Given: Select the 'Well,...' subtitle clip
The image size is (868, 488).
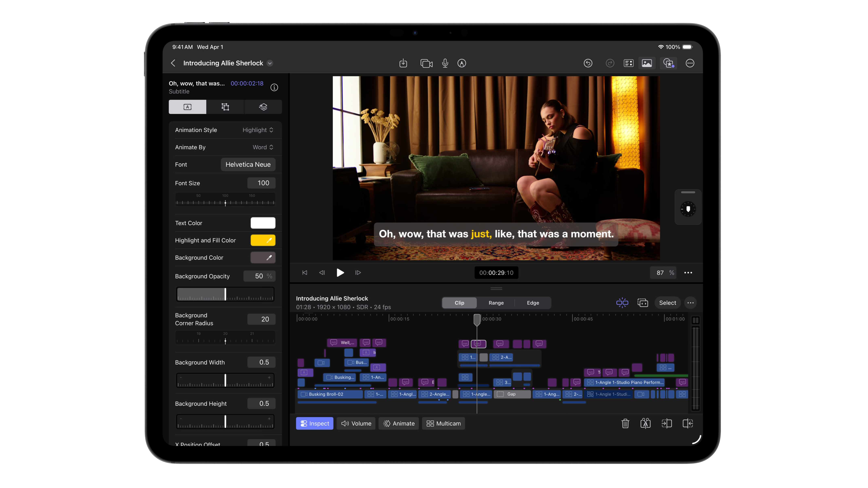Looking at the screenshot, I should pos(342,342).
